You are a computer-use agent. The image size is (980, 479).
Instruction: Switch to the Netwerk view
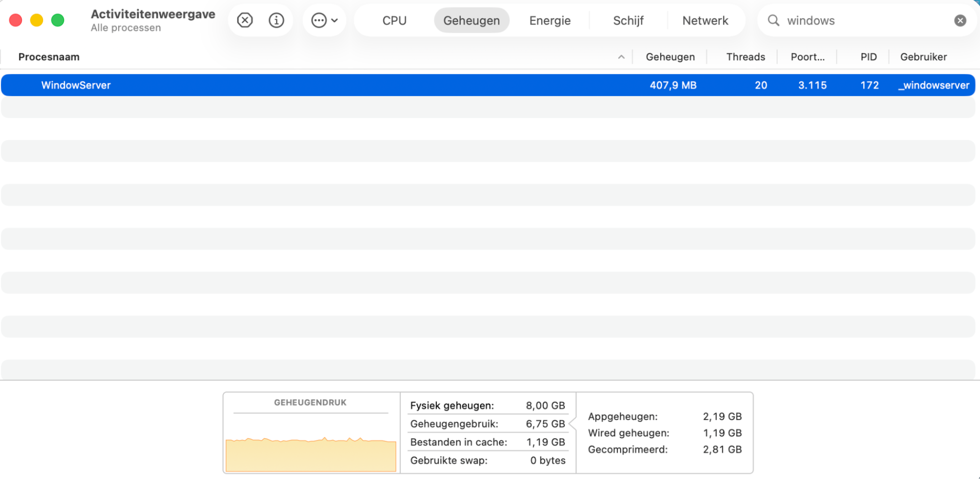[705, 20]
